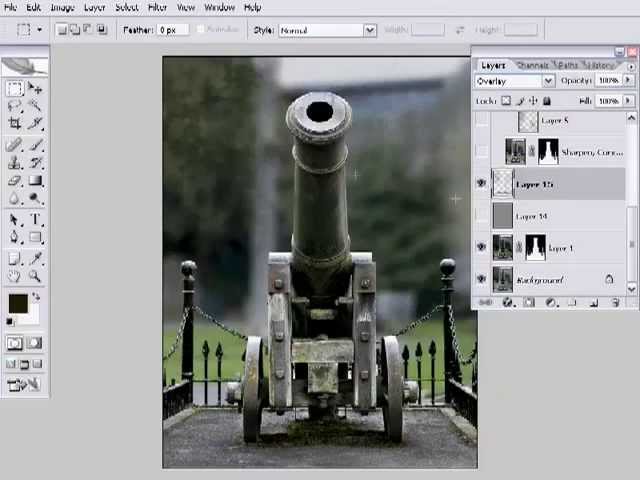
Task: Select the Rectangle shape tool
Action: [36, 237]
